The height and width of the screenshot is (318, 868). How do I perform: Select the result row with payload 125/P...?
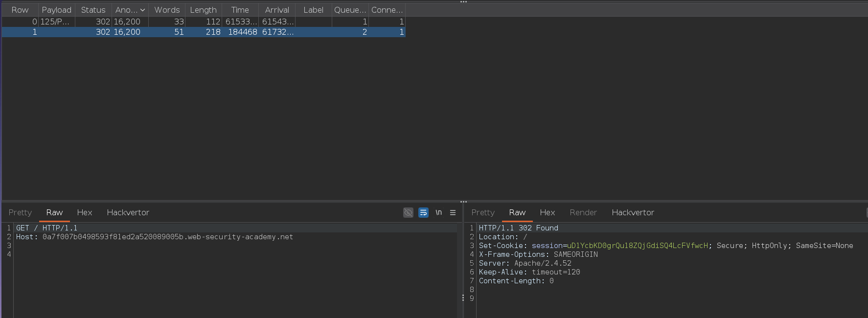click(204, 22)
